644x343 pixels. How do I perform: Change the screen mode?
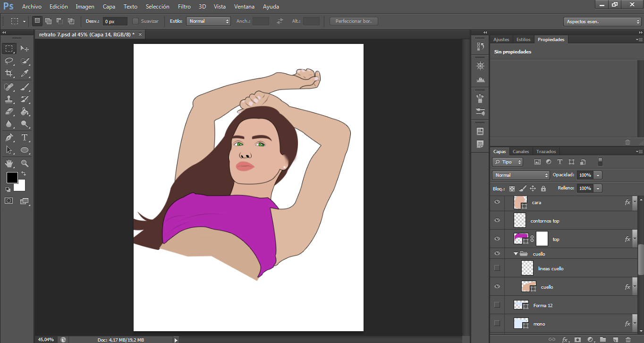click(25, 201)
